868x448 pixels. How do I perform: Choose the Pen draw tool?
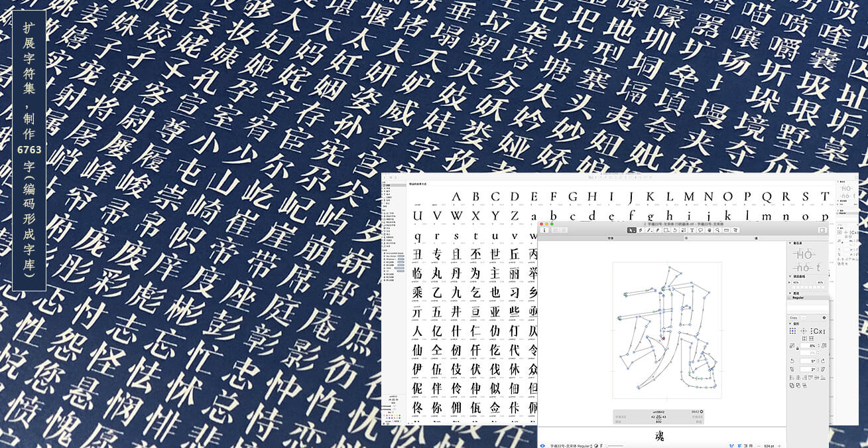pyautogui.click(x=641, y=230)
